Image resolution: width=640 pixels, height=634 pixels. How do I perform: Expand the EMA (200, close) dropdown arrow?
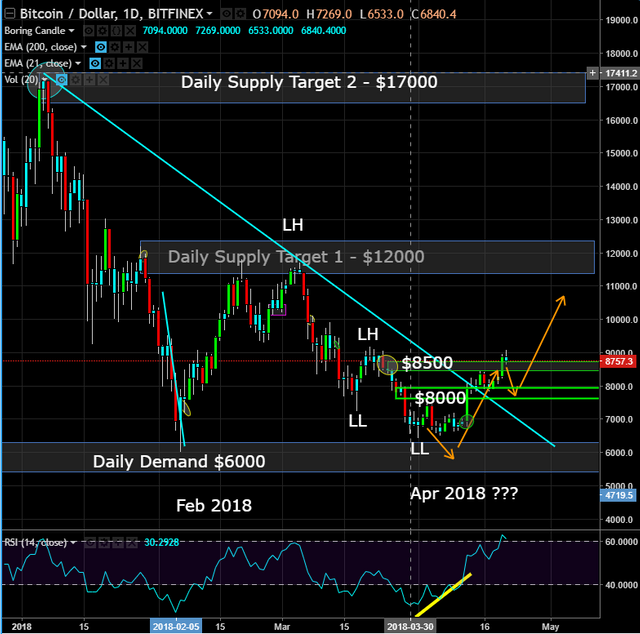[84, 47]
